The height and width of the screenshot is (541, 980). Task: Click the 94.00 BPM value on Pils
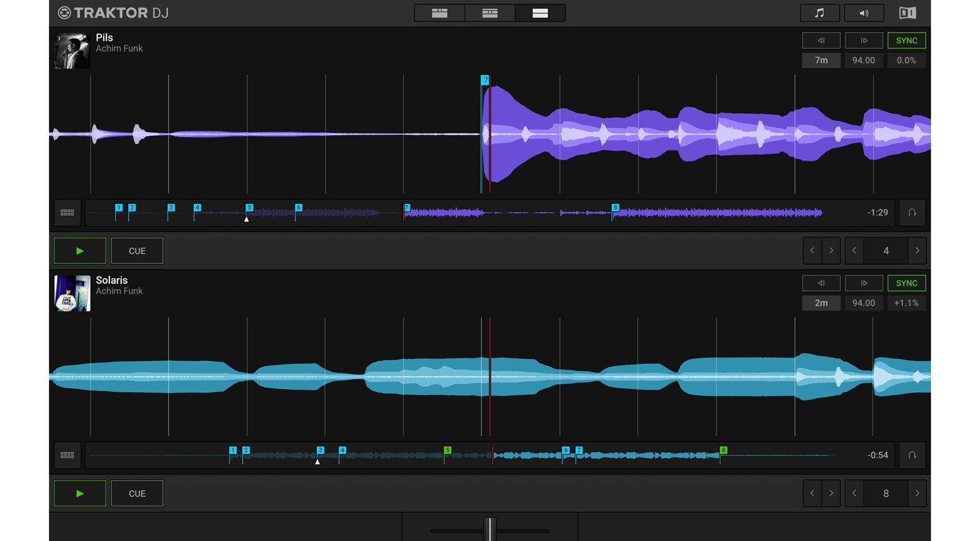pyautogui.click(x=864, y=60)
